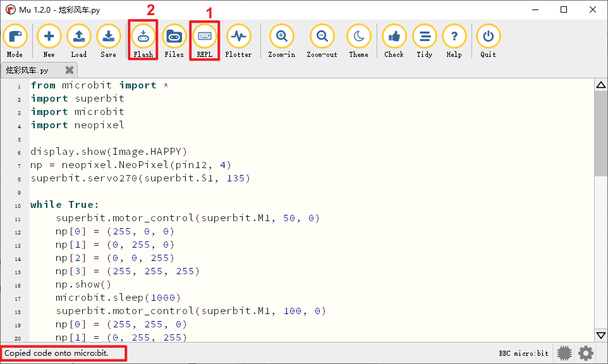The width and height of the screenshot is (608, 364).
Task: Click line 'np[1] = (0, 255, 255)'
Action: tap(121, 337)
